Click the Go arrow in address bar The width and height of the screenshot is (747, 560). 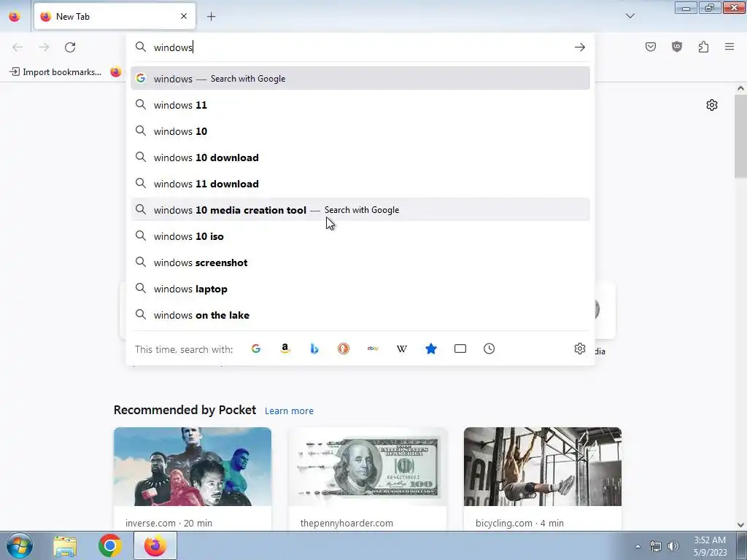[580, 47]
